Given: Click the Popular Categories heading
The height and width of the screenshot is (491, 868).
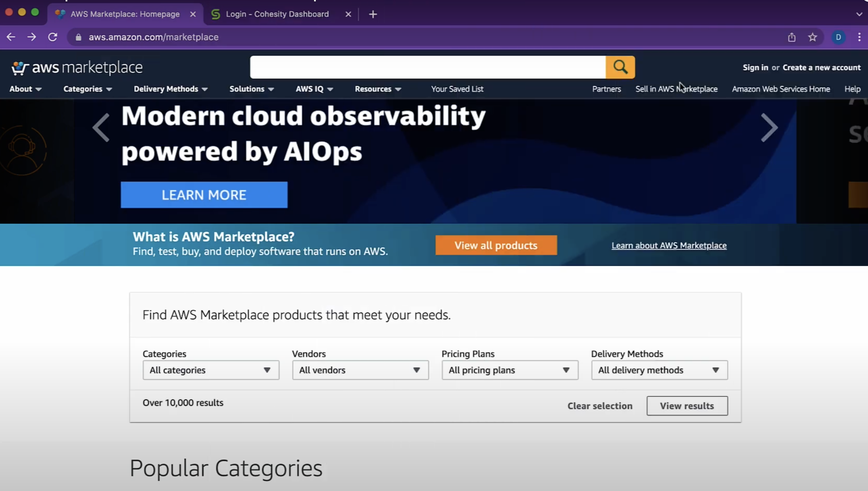Looking at the screenshot, I should tap(226, 468).
